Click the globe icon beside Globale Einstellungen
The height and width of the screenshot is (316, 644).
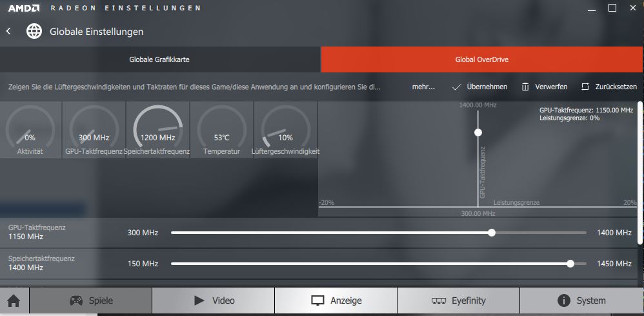pos(34,31)
